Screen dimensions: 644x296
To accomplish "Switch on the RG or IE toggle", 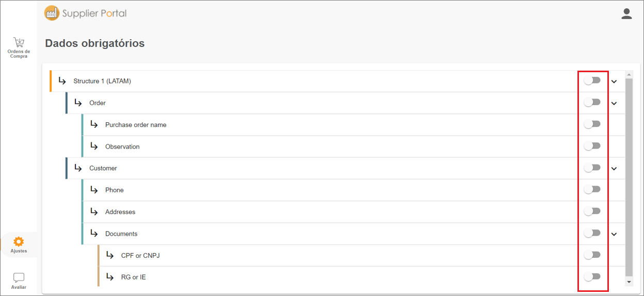I will (592, 276).
